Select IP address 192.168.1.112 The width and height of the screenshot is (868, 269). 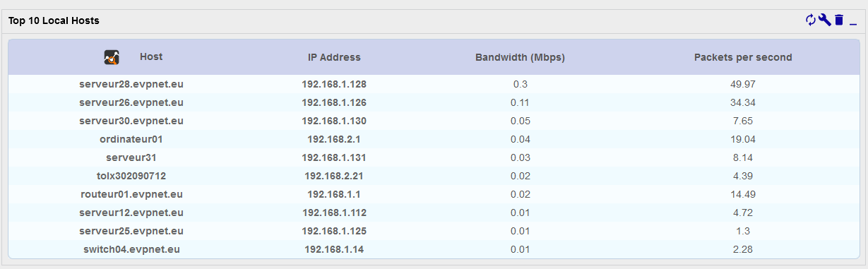tap(334, 213)
